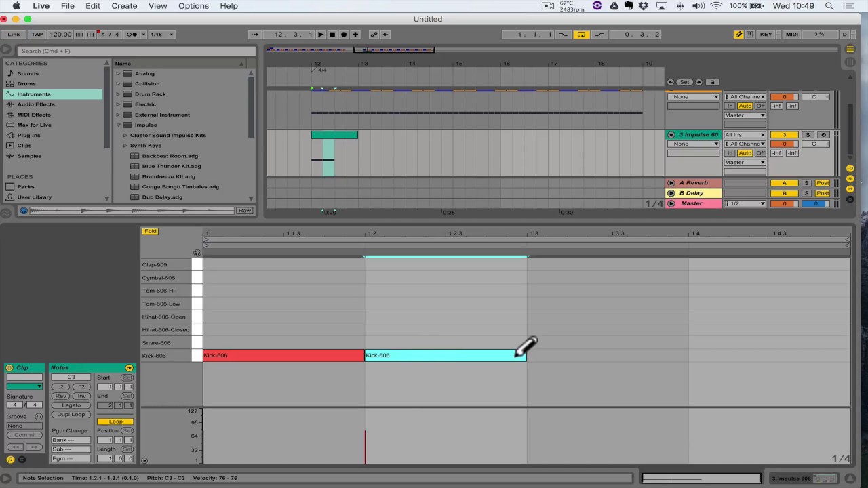Click Hot-Swap Groove icon
Image resolution: width=868 pixels, height=488 pixels.
38,416
